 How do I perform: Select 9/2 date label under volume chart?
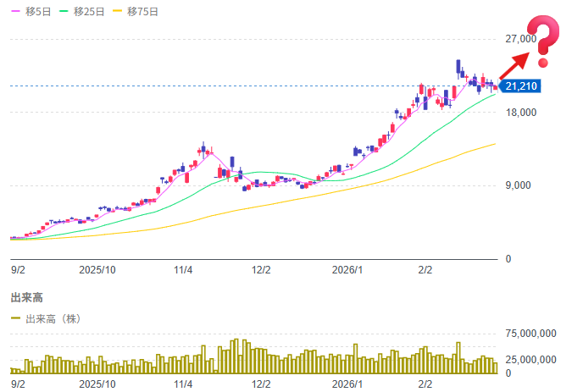(x=18, y=384)
